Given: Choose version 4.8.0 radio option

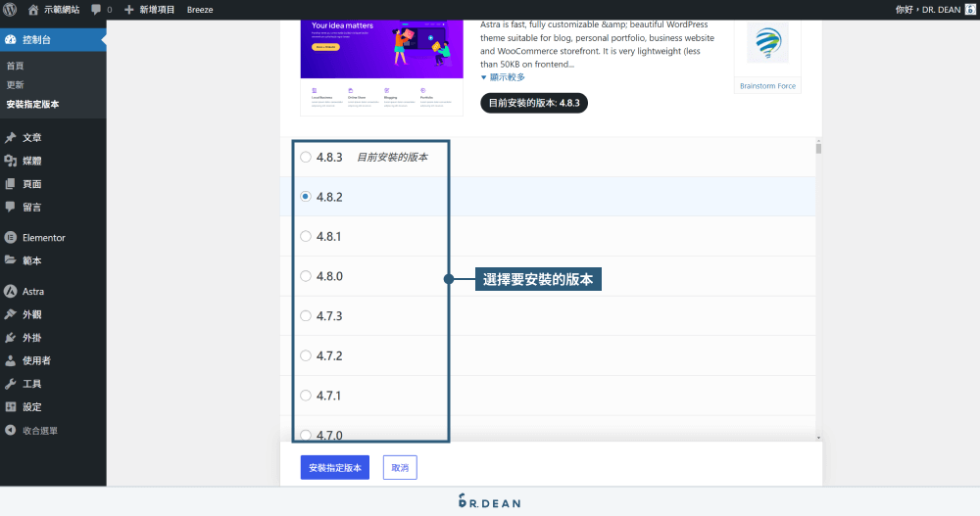Looking at the screenshot, I should pyautogui.click(x=306, y=275).
